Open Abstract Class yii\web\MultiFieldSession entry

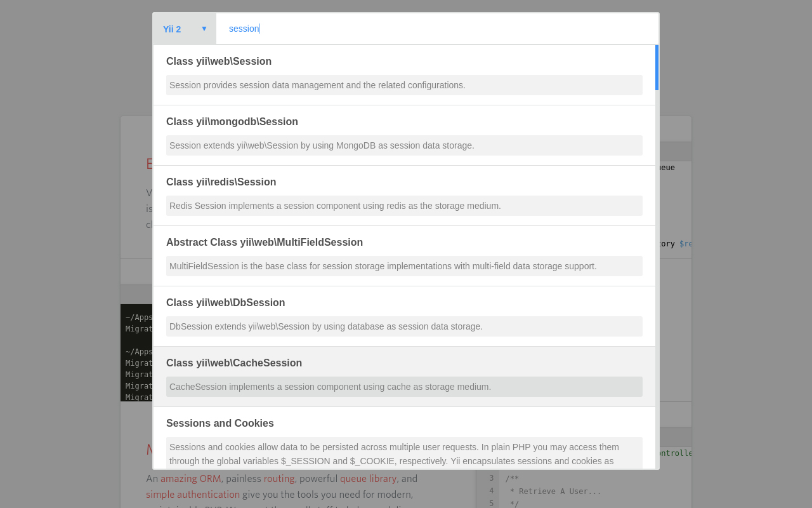[265, 242]
